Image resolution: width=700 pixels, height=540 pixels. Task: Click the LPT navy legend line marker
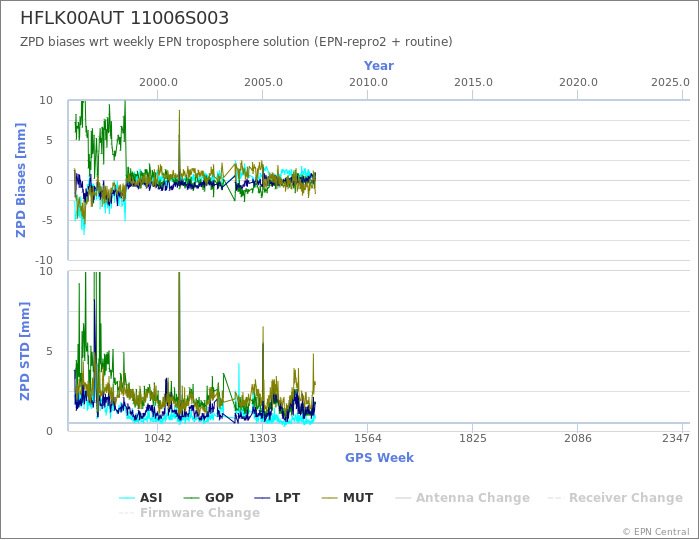click(x=262, y=498)
